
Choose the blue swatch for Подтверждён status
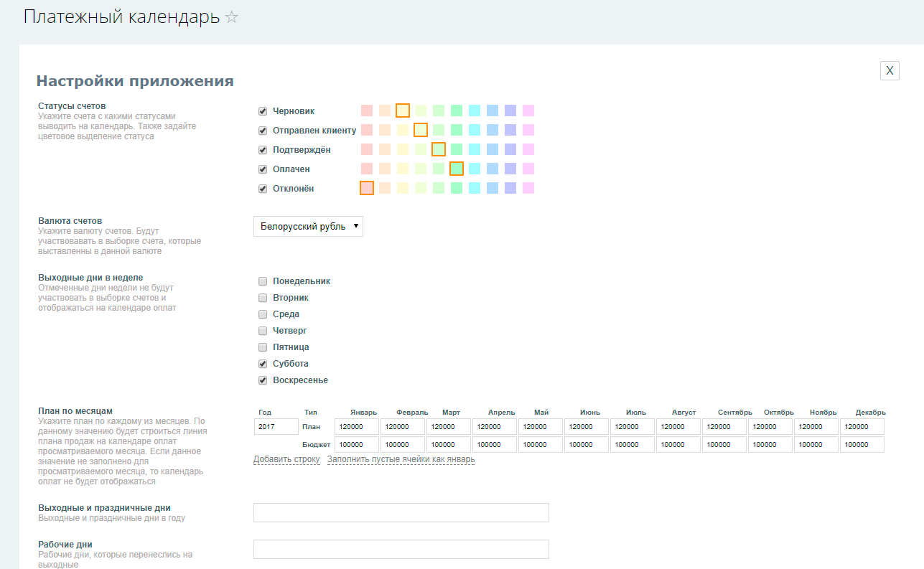[x=493, y=149]
